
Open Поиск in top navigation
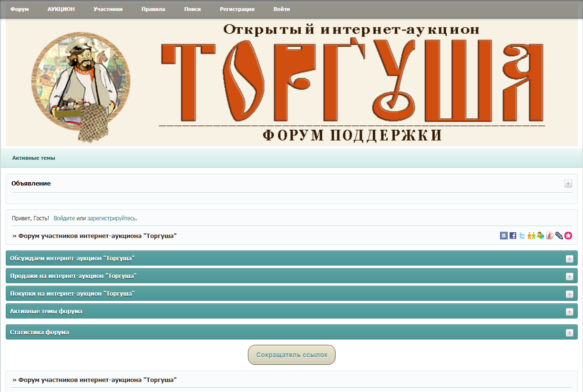pos(193,9)
